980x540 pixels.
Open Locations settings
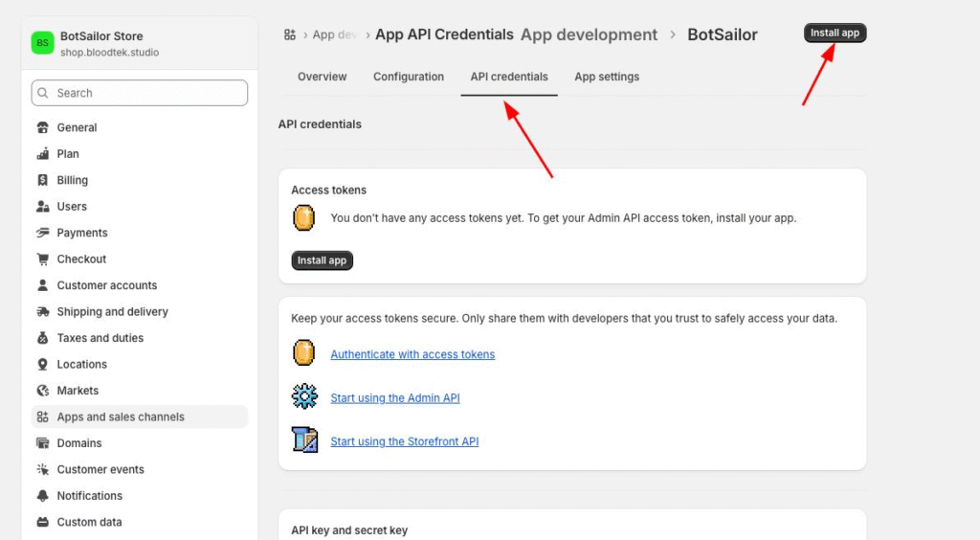click(140, 364)
